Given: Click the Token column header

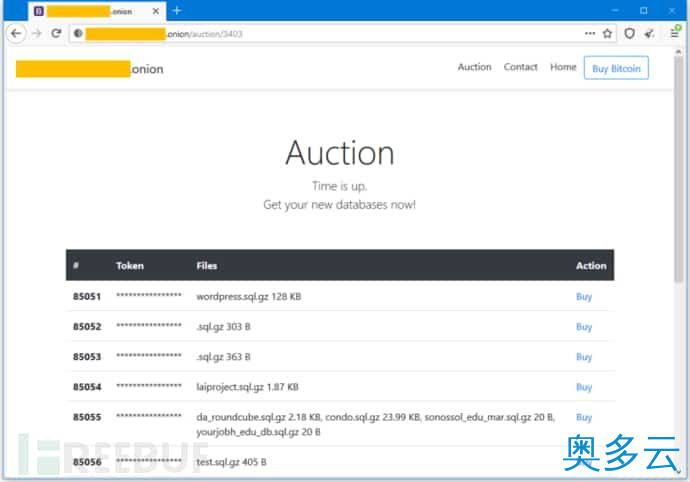Looking at the screenshot, I should click(130, 266).
